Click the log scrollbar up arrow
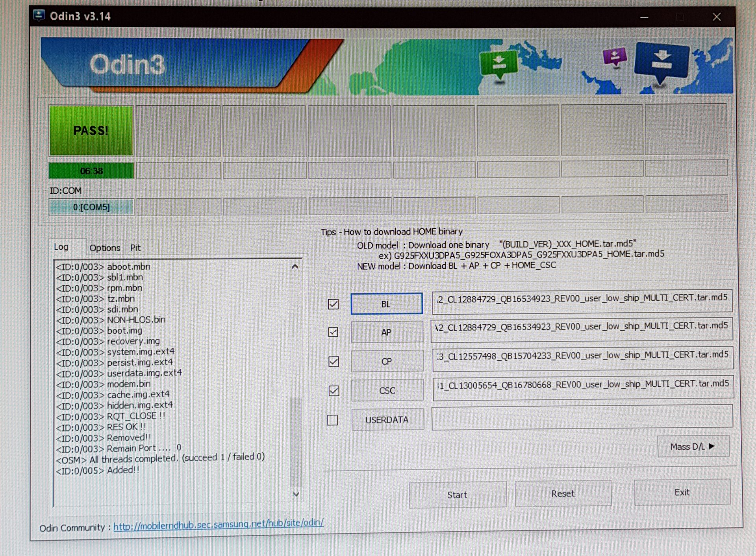The height and width of the screenshot is (556, 756). pyautogui.click(x=295, y=267)
